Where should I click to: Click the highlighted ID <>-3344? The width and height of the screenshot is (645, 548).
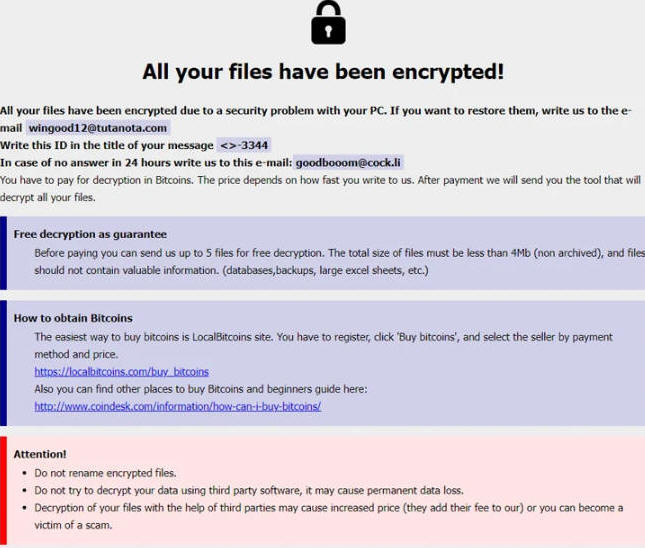point(244,145)
